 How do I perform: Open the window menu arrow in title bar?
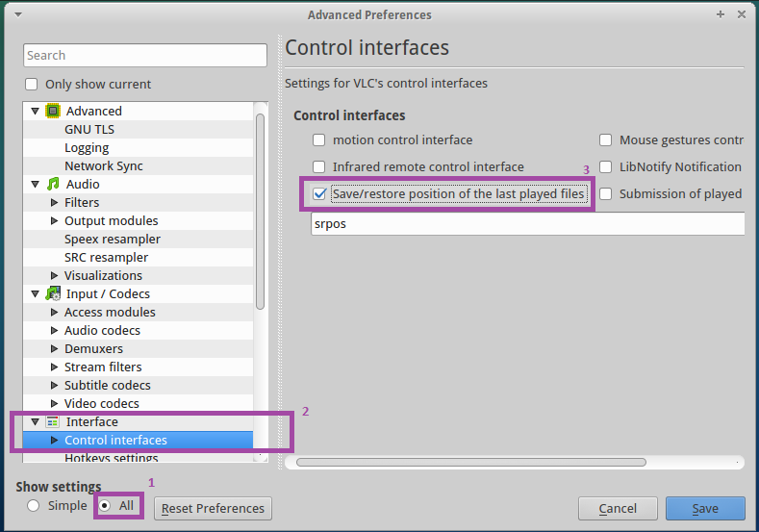(x=18, y=14)
